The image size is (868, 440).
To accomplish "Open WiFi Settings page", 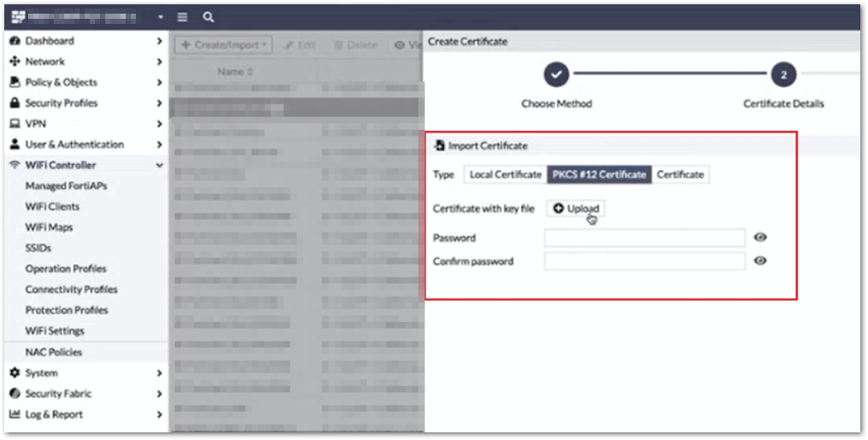I will (55, 331).
